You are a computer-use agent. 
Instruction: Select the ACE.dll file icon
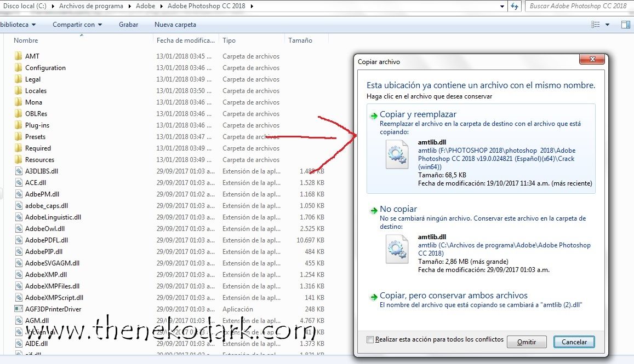(x=19, y=183)
